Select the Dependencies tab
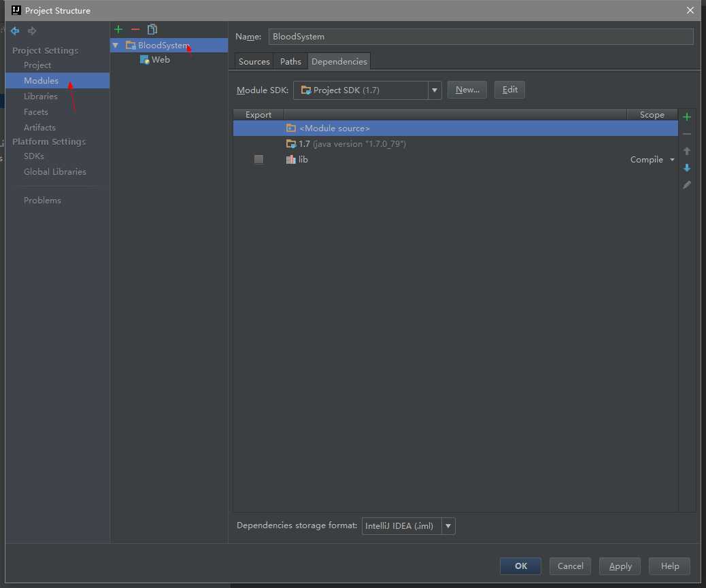Image resolution: width=706 pixels, height=588 pixels. point(339,62)
